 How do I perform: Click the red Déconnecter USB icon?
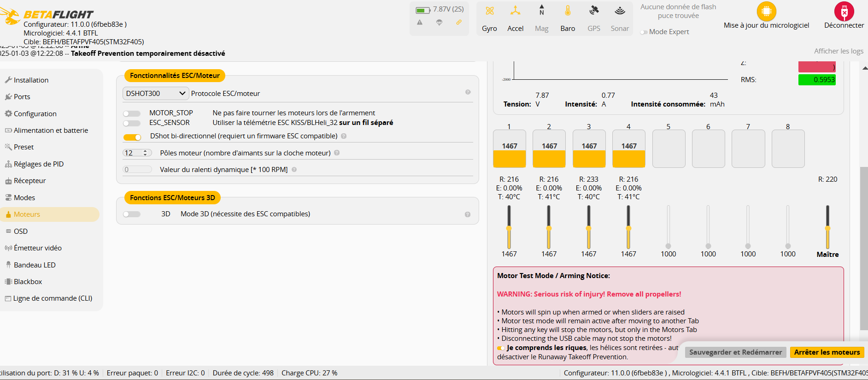click(x=844, y=12)
